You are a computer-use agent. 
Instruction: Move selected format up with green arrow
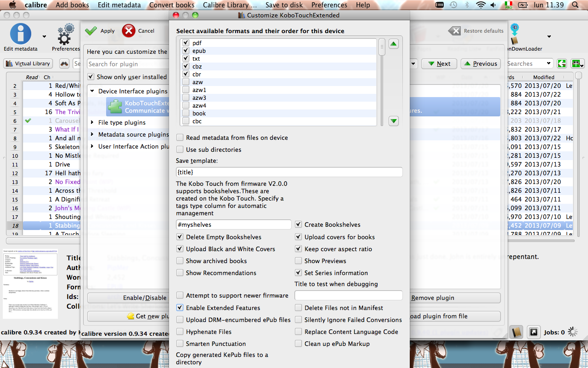pyautogui.click(x=394, y=44)
